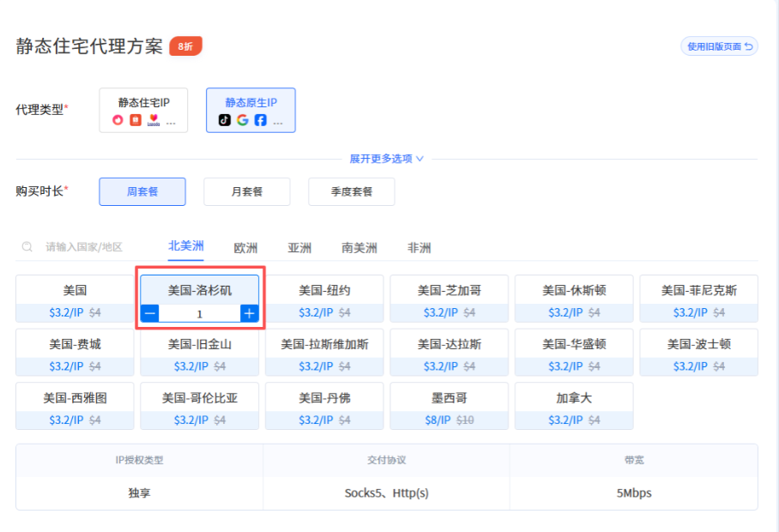Screen dimensions: 779x532
Task: Click the 美国-洛杉矶 quantity field
Action: (200, 313)
